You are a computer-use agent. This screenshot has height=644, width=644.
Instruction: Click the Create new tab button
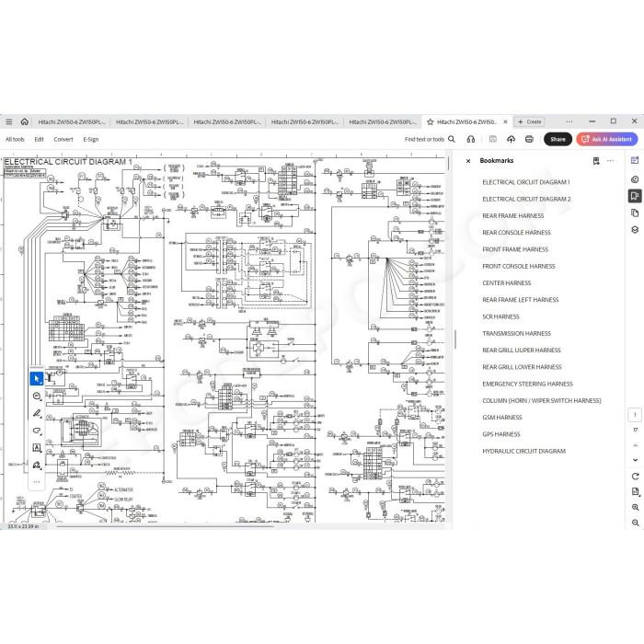(529, 122)
